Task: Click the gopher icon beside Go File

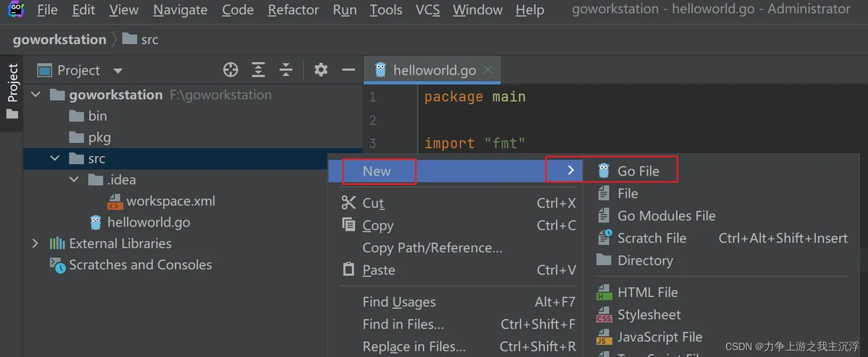Action: click(604, 171)
